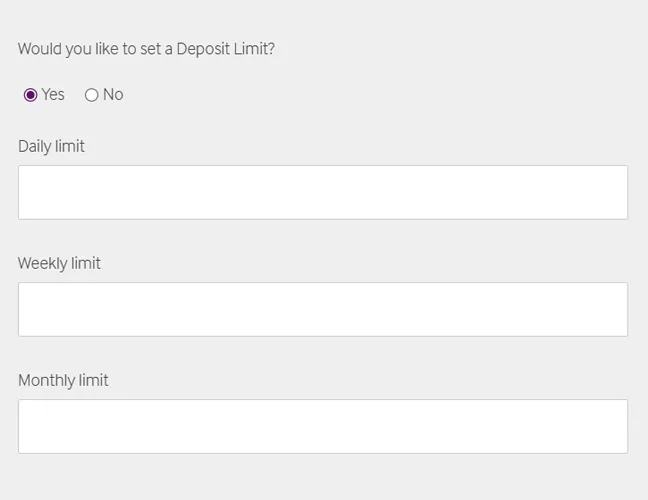Click the 'Weekly limit' field label
648x500 pixels.
pyautogui.click(x=59, y=263)
